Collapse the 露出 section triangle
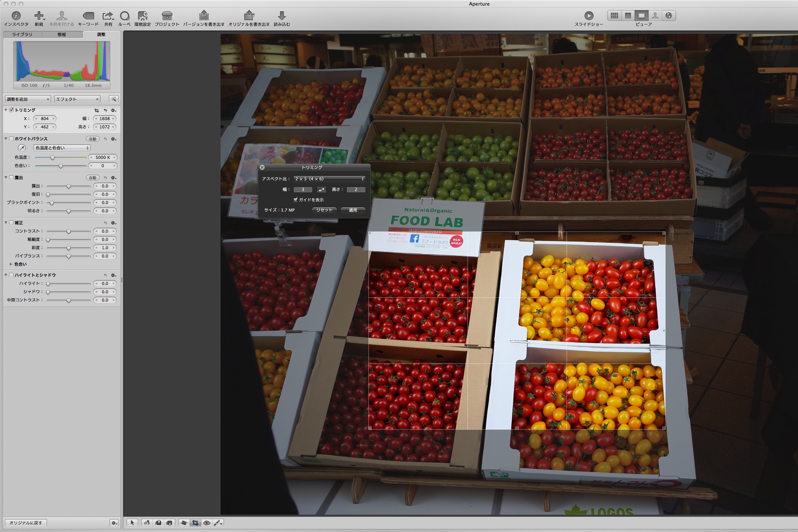The image size is (798, 532). click(6, 177)
